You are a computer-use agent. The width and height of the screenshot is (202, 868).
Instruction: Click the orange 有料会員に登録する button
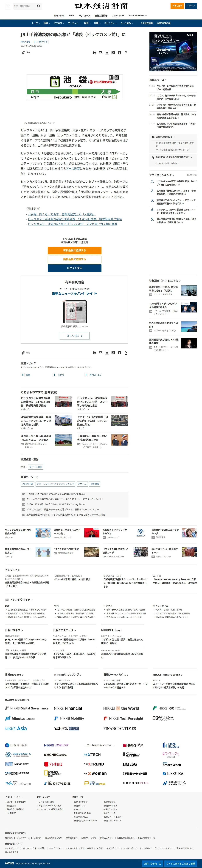[x=75, y=250]
